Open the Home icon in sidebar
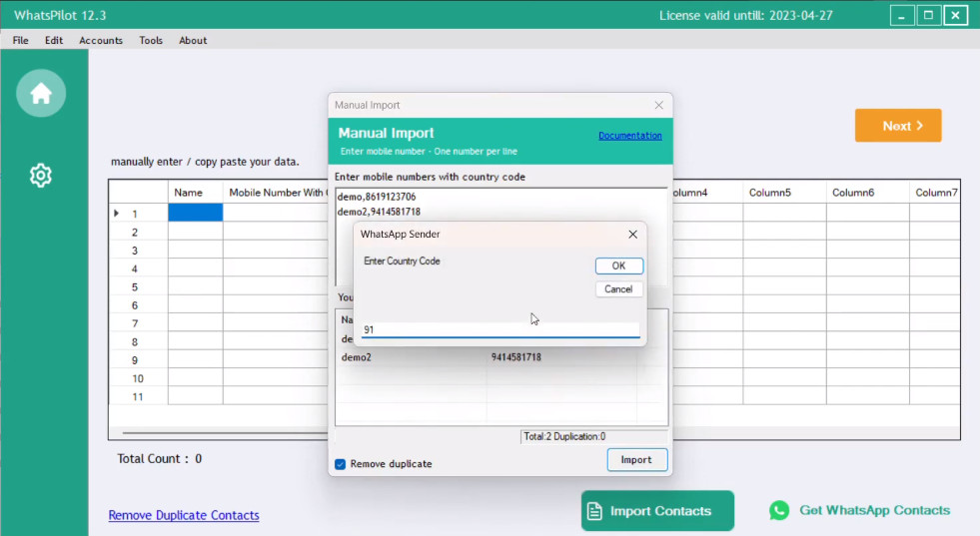980x536 pixels. click(x=41, y=94)
